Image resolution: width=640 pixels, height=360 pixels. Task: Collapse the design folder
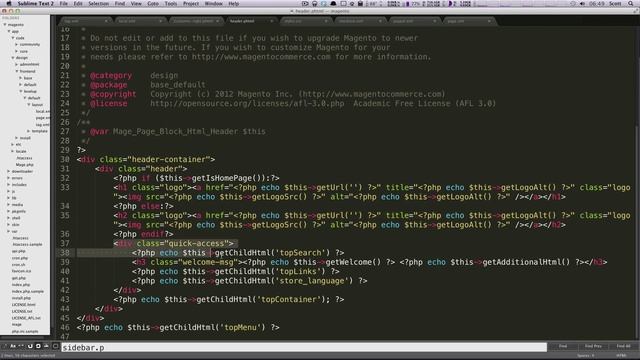[x=13, y=58]
